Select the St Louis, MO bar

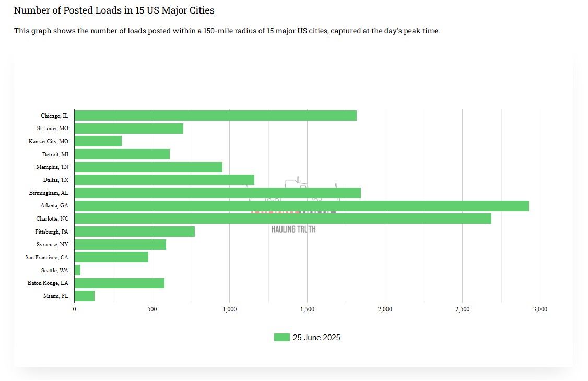(x=128, y=129)
